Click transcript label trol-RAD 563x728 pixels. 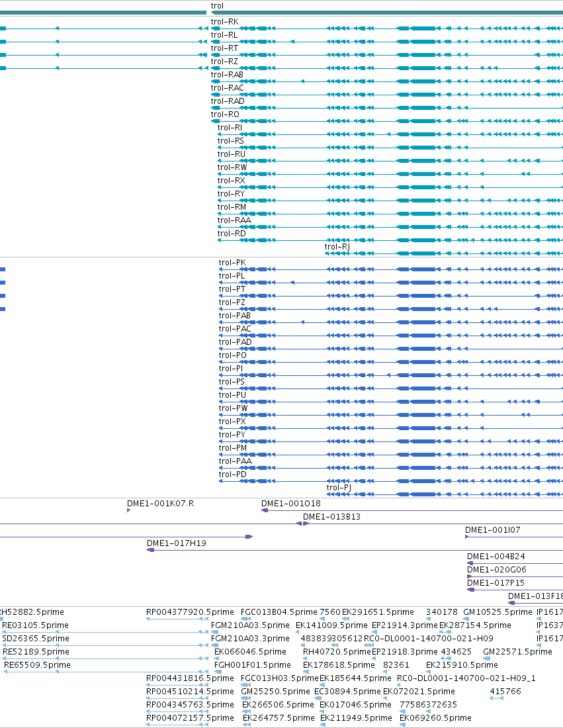(228, 101)
